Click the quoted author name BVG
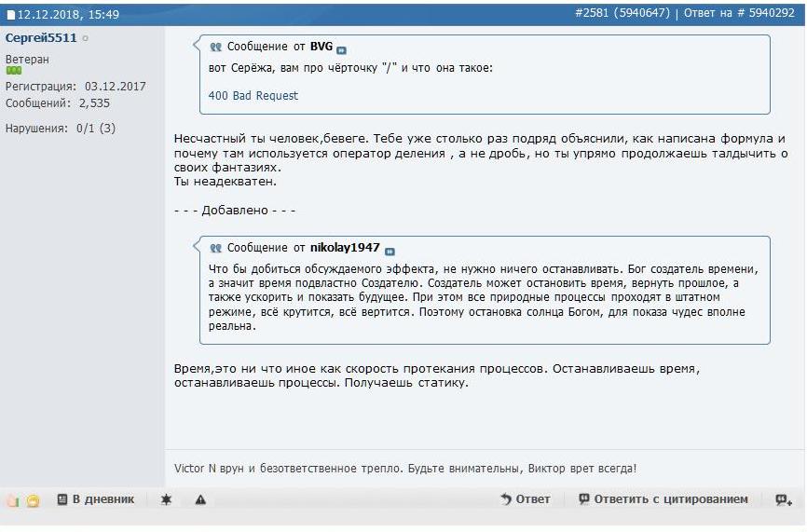The image size is (807, 532). click(x=321, y=47)
